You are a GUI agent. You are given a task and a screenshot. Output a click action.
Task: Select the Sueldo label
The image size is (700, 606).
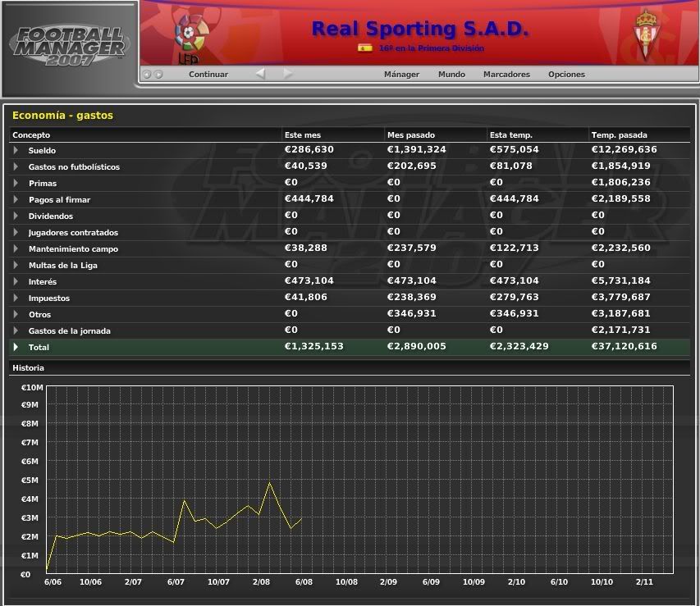point(42,150)
